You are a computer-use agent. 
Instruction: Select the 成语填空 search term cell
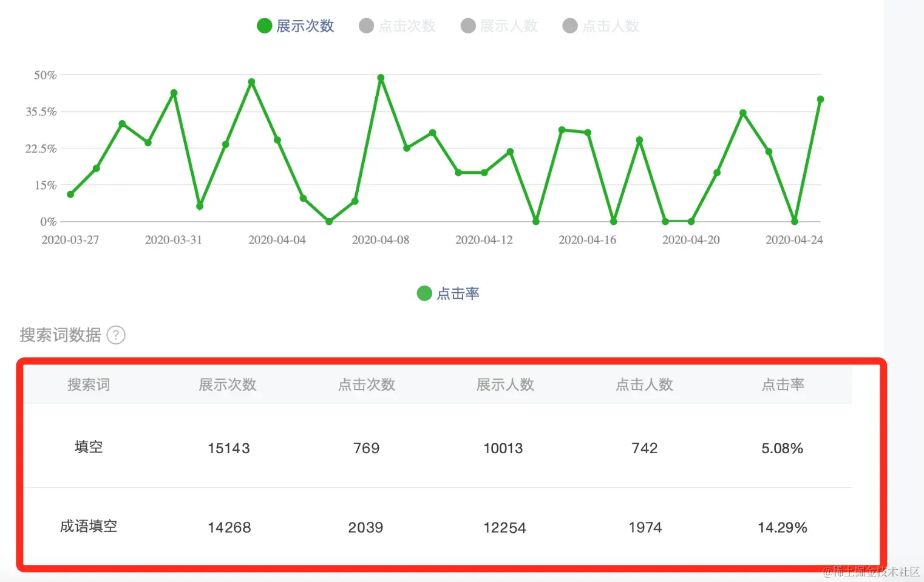click(89, 526)
